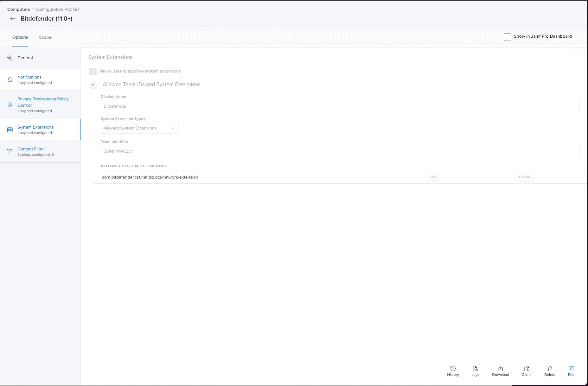Open the System Extension Types dropdown
The image size is (588, 386).
click(139, 128)
